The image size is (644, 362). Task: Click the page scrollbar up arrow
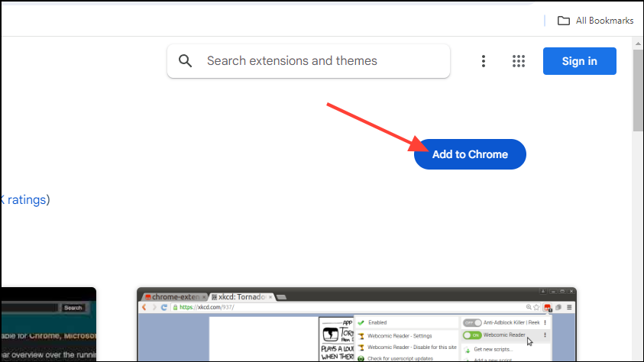[638, 44]
